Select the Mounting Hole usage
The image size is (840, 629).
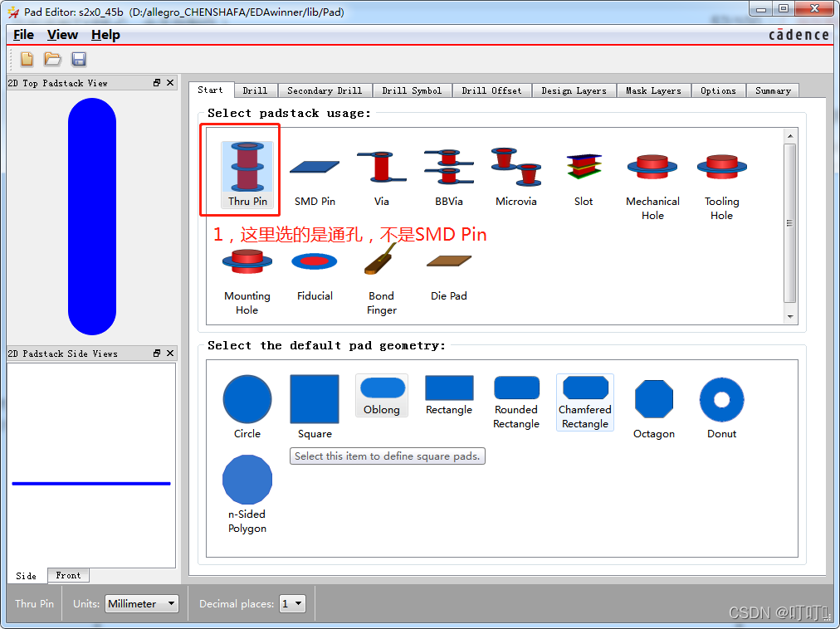coord(247,282)
